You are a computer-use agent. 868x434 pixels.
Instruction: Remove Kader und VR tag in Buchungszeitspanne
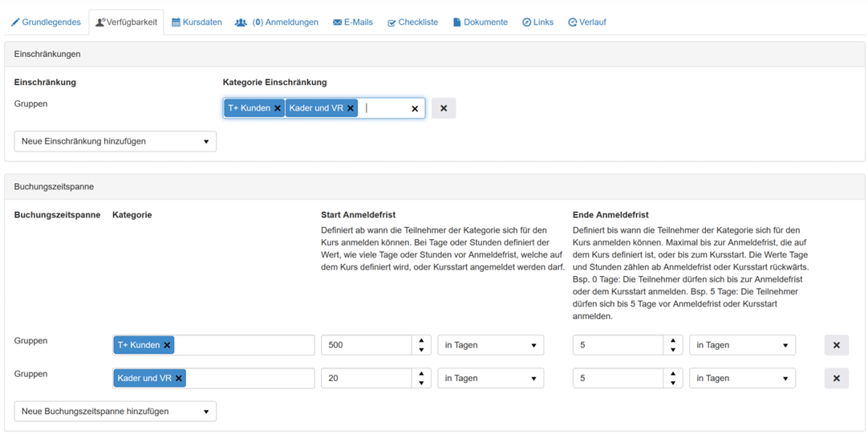[x=179, y=379]
